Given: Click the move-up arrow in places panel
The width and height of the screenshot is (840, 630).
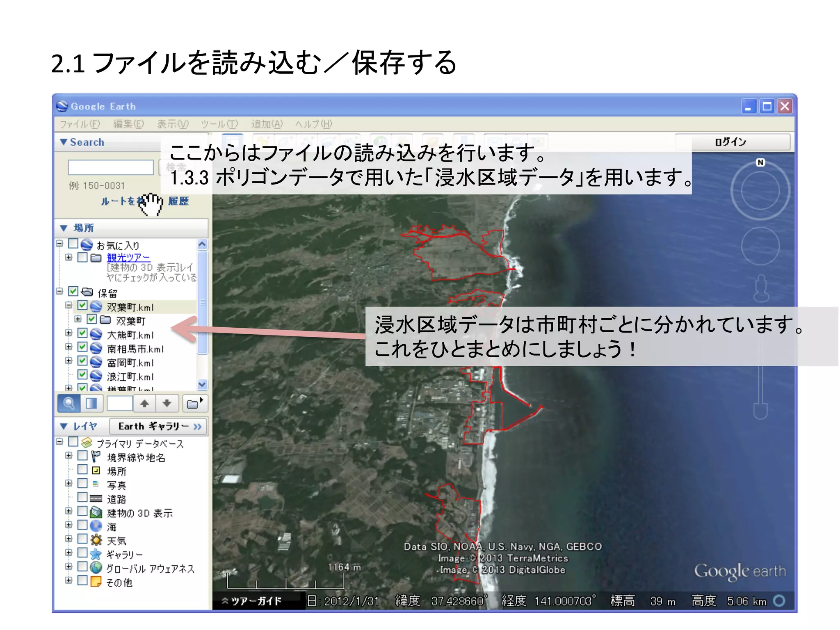Looking at the screenshot, I should coord(144,404).
